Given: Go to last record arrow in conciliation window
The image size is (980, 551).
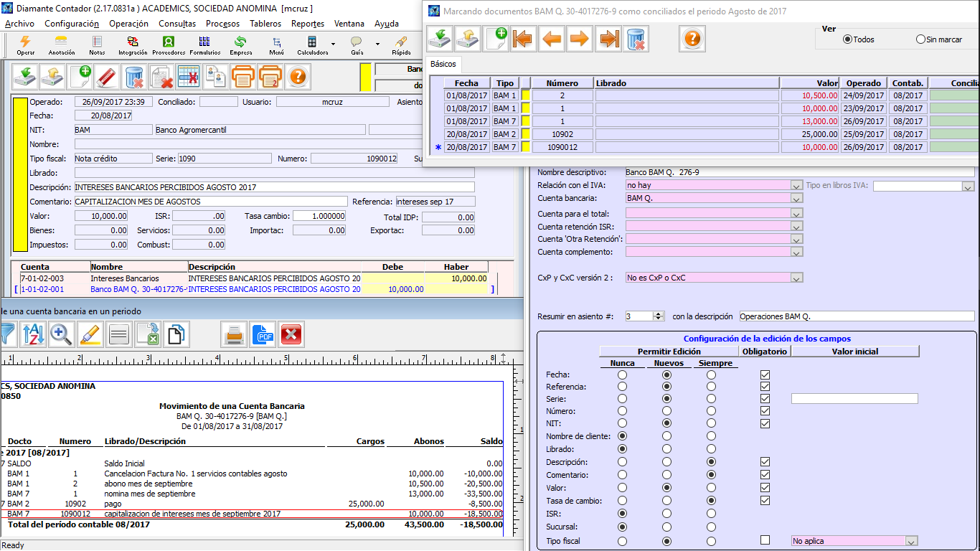Looking at the screenshot, I should click(x=609, y=39).
